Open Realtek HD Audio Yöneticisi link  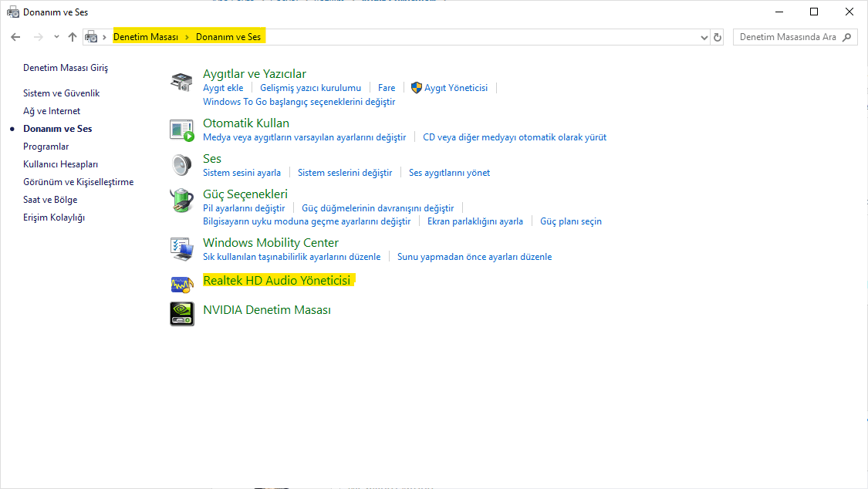[277, 281]
